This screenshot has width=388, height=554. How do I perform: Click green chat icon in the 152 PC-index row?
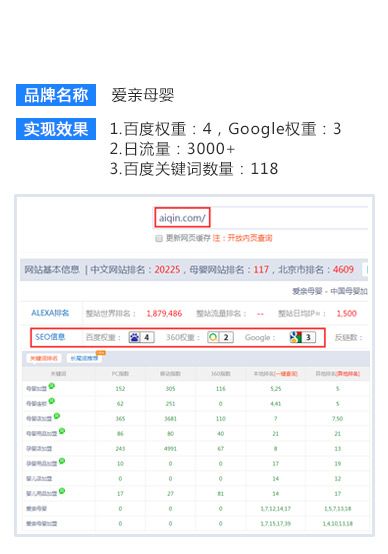52,386
